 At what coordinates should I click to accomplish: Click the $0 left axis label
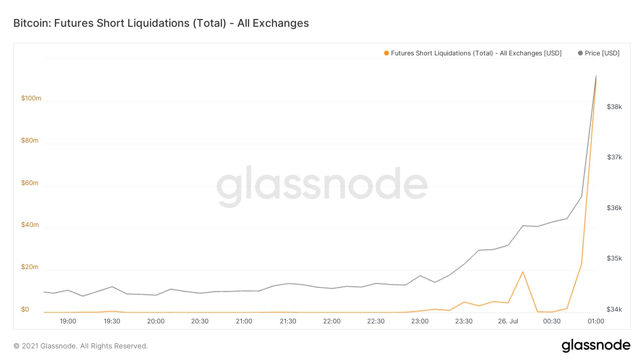tap(25, 309)
